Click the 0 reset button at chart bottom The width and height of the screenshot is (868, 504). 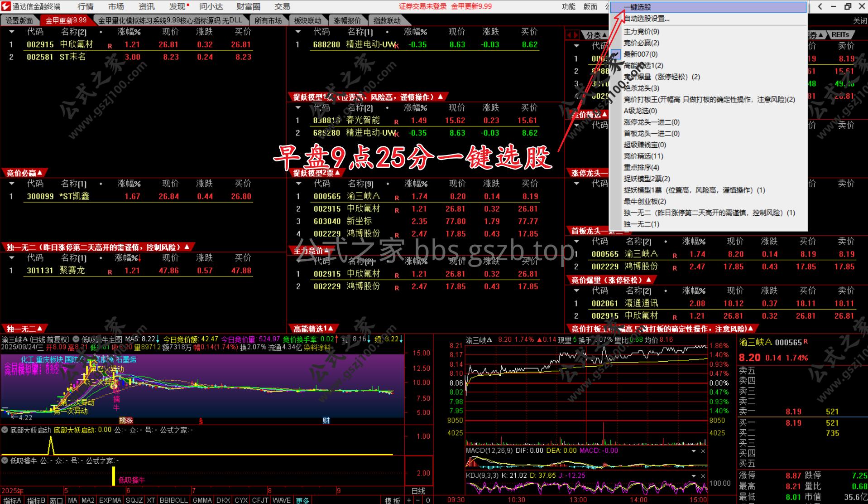point(427,500)
